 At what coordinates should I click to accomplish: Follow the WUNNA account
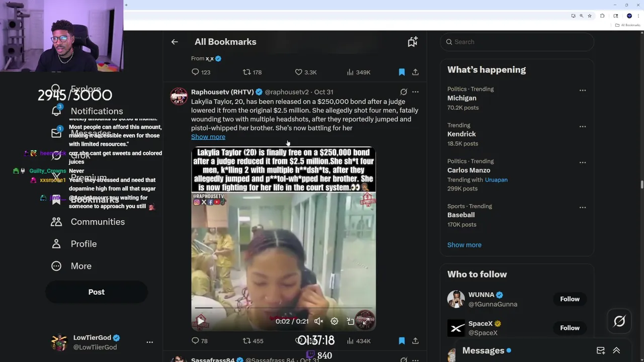[570, 299]
